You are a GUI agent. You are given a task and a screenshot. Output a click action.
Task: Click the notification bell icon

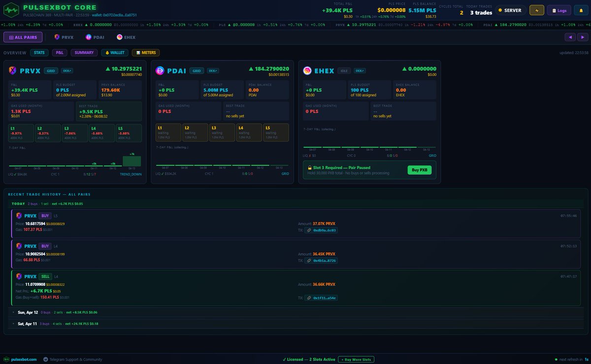coord(581,10)
